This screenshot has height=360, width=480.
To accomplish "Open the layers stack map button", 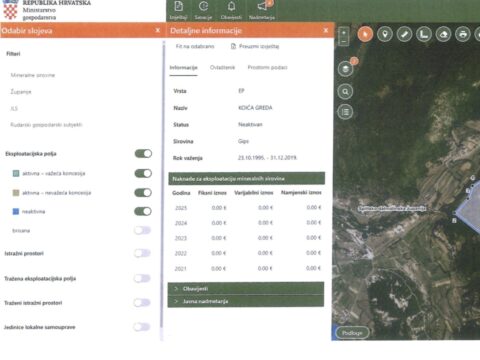I will [345, 69].
